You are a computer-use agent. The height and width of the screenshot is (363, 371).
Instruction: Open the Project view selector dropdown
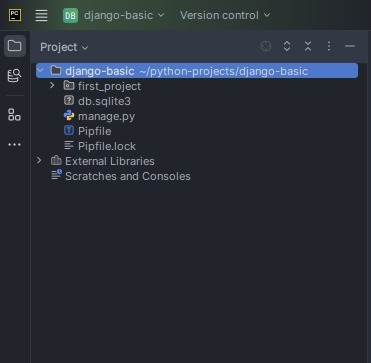[64, 47]
